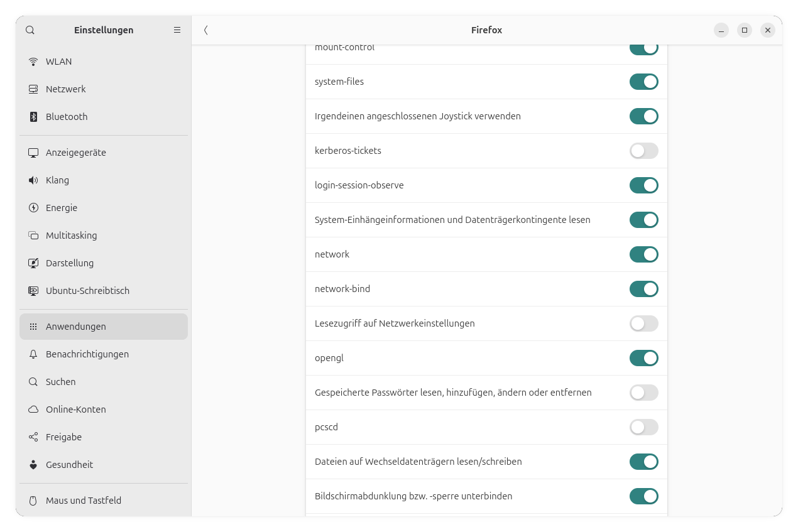Image resolution: width=798 pixels, height=532 pixels.
Task: Click the Firefox title in header
Action: coord(486,30)
